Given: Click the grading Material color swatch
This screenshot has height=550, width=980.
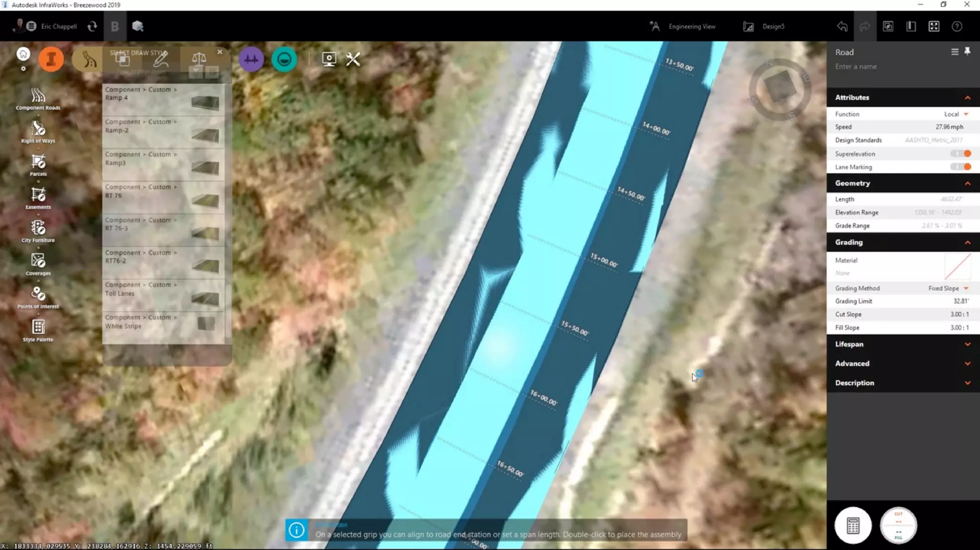Looking at the screenshot, I should pos(958,267).
